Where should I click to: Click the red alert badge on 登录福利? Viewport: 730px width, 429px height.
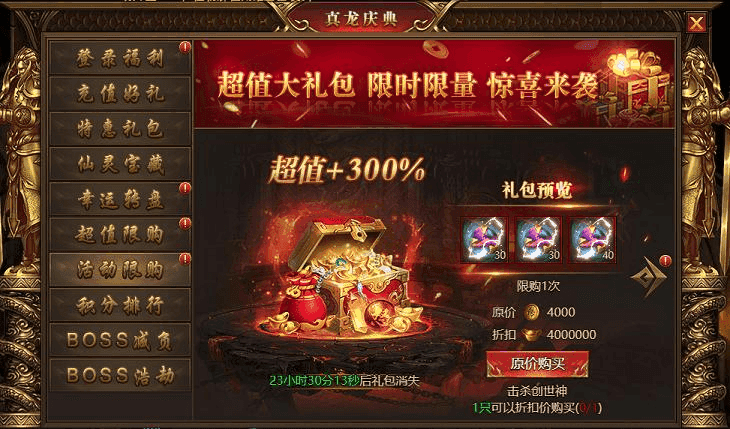pos(185,47)
